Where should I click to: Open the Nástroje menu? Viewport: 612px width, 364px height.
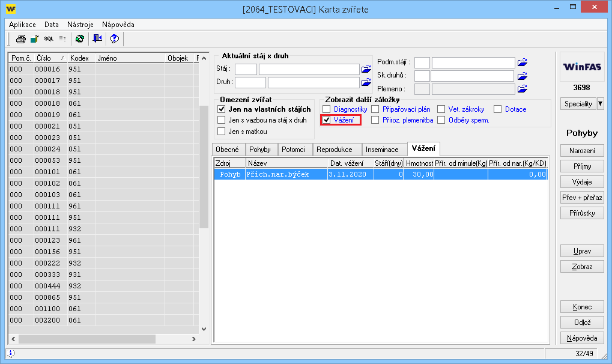(x=80, y=25)
